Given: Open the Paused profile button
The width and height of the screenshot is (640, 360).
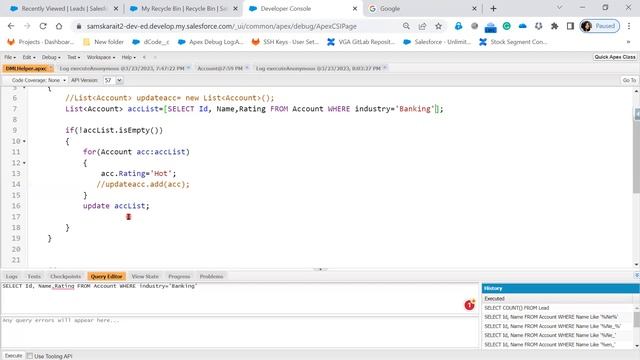Looking at the screenshot, I should point(600,26).
